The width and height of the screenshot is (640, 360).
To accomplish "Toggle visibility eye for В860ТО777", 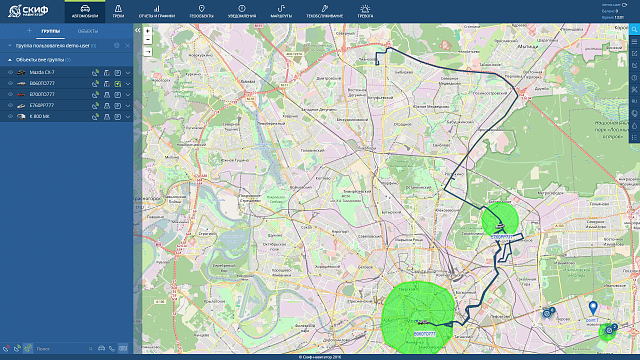I will tap(11, 83).
